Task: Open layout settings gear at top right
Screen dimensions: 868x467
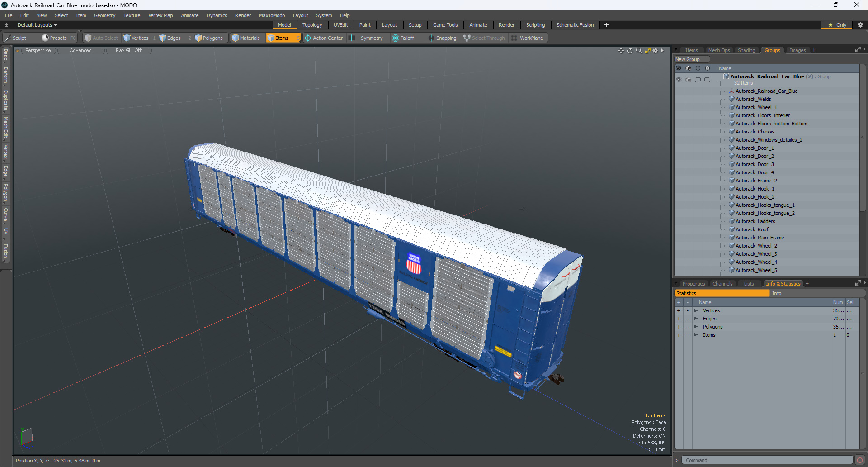Action: tap(860, 25)
